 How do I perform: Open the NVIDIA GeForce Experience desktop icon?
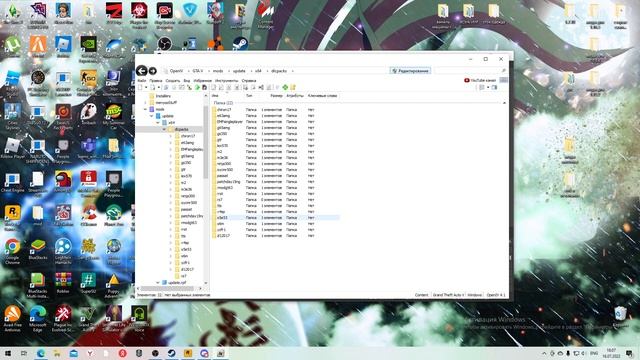click(x=89, y=46)
